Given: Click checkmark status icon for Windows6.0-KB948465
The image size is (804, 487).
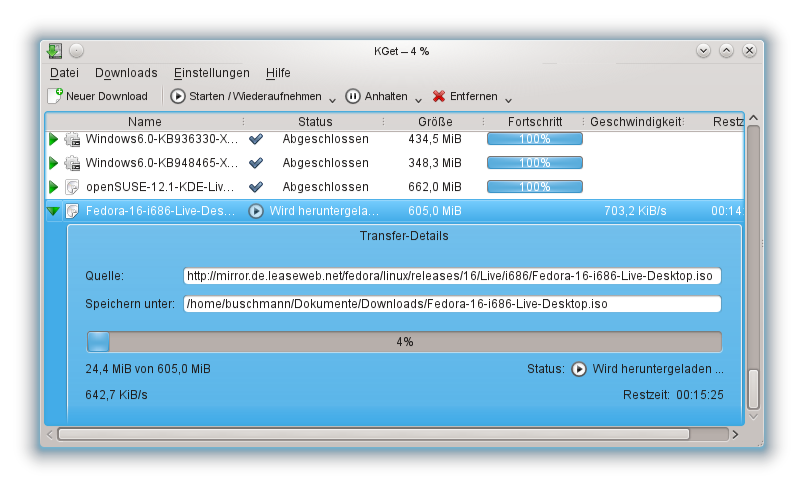Looking at the screenshot, I should (256, 163).
